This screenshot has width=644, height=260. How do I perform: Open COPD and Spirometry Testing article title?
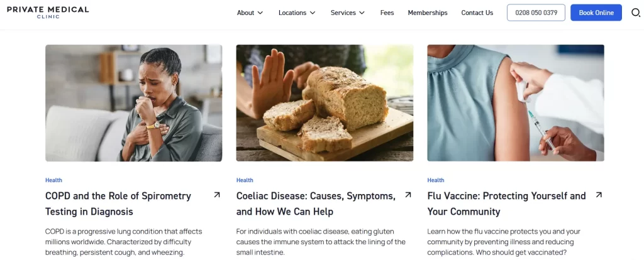[x=118, y=203]
